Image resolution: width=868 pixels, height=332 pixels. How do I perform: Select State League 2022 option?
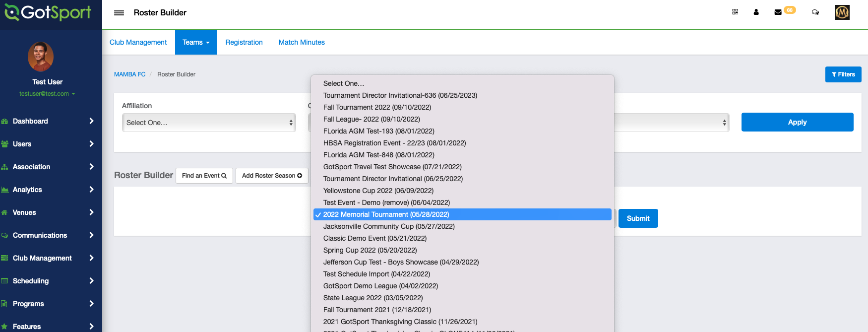pyautogui.click(x=462, y=298)
